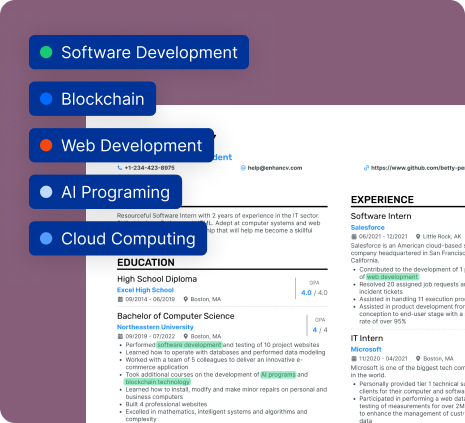Click the highlighted 'software development' phrase
Screen dimensions: 465x423
point(189,345)
